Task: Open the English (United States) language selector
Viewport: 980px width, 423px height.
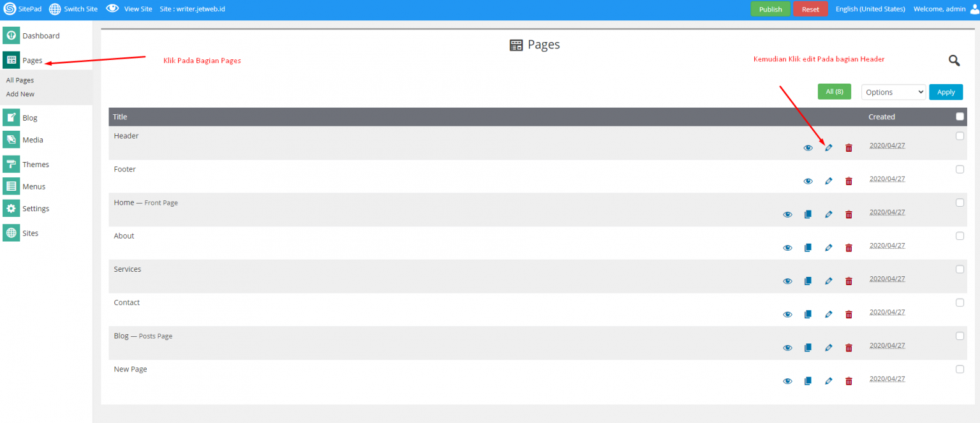Action: coord(870,9)
